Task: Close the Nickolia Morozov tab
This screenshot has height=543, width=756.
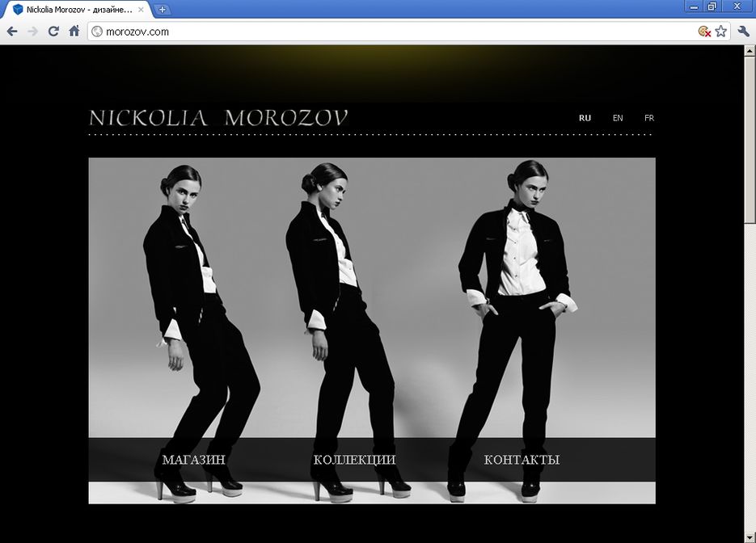Action: [141, 10]
